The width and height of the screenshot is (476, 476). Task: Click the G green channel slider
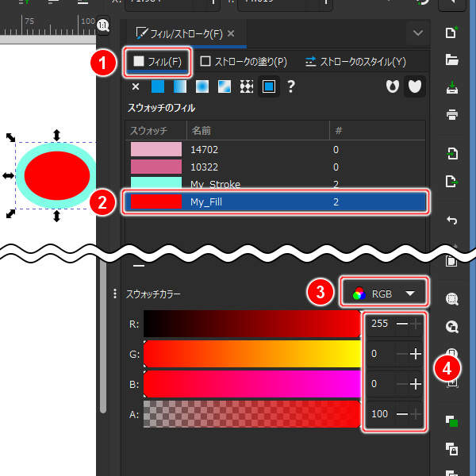point(252,354)
